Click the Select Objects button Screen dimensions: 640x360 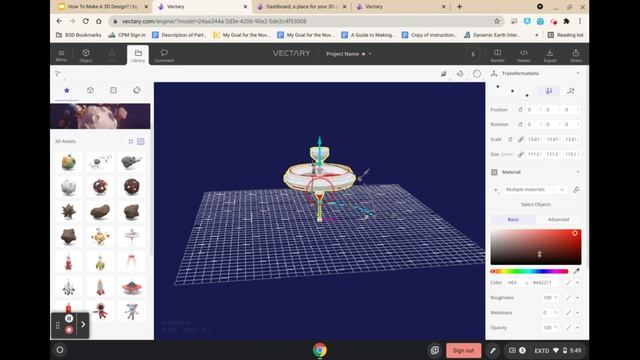pos(536,204)
